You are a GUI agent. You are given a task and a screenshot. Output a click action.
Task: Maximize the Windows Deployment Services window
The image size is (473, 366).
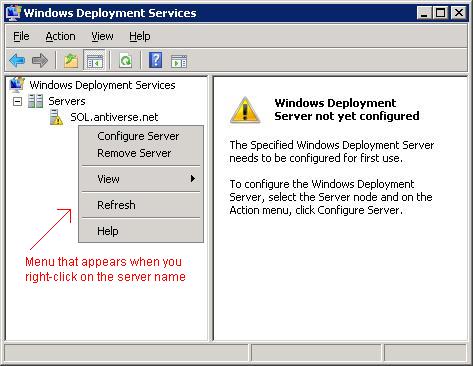coord(441,13)
